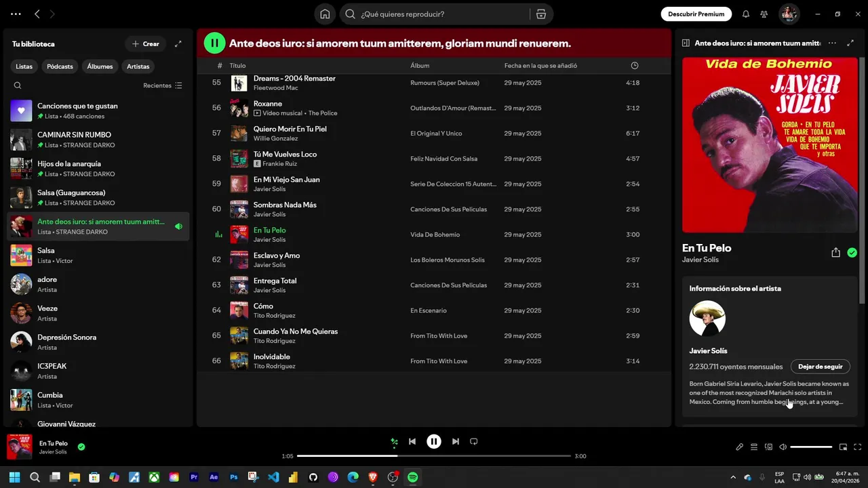868x488 pixels.
Task: Open notifications bell
Action: pyautogui.click(x=746, y=14)
